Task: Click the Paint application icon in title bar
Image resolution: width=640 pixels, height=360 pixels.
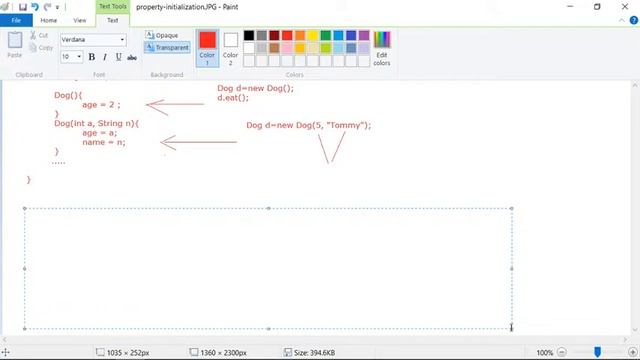Action: (5, 7)
